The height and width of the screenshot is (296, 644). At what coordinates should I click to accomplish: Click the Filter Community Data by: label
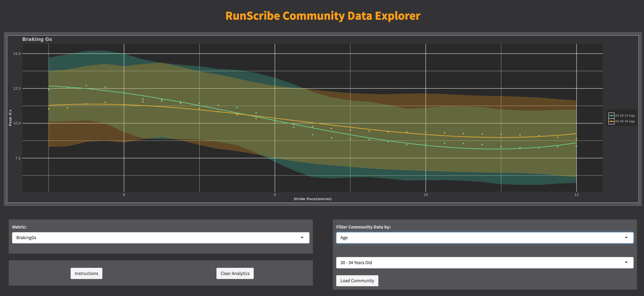pyautogui.click(x=363, y=227)
